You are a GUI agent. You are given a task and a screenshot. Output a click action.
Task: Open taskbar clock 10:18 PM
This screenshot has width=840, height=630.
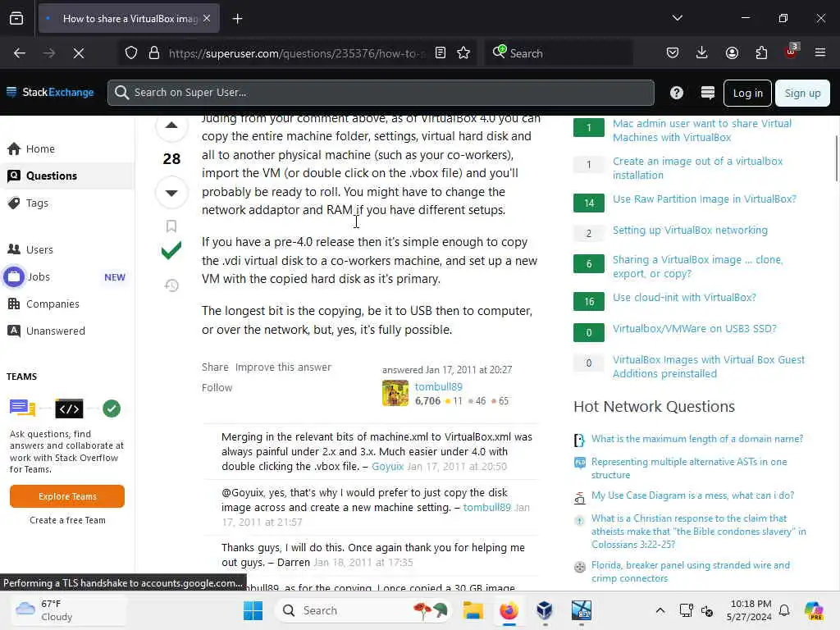tap(748, 610)
